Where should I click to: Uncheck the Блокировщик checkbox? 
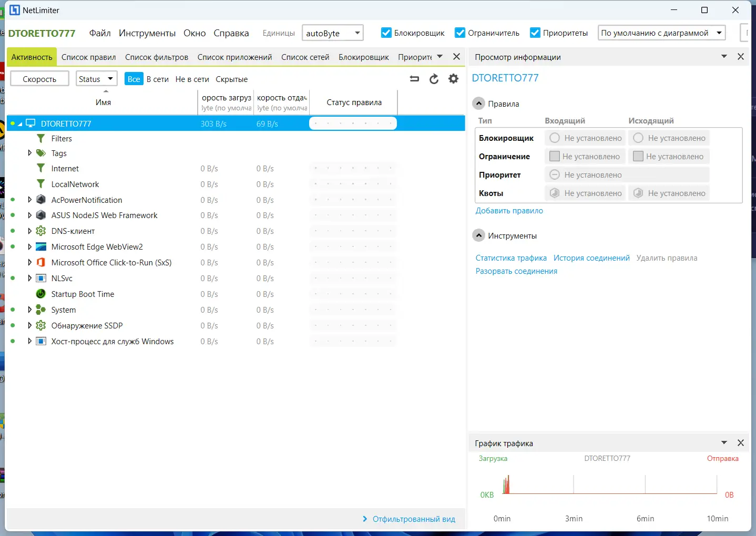(387, 33)
